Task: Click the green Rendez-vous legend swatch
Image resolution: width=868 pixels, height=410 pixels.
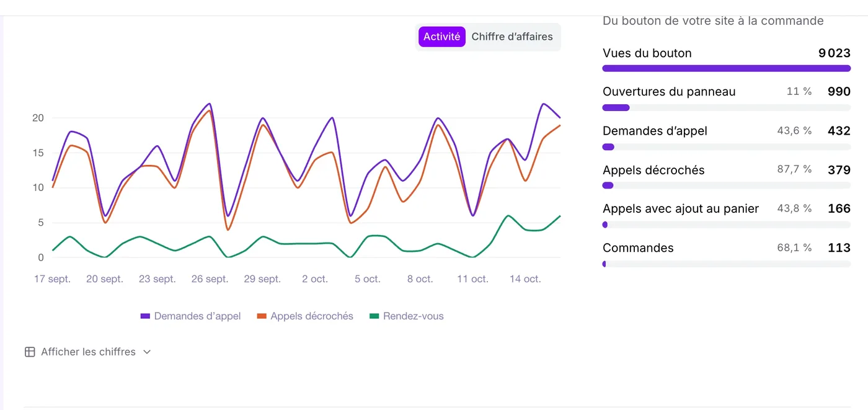Action: click(x=374, y=316)
